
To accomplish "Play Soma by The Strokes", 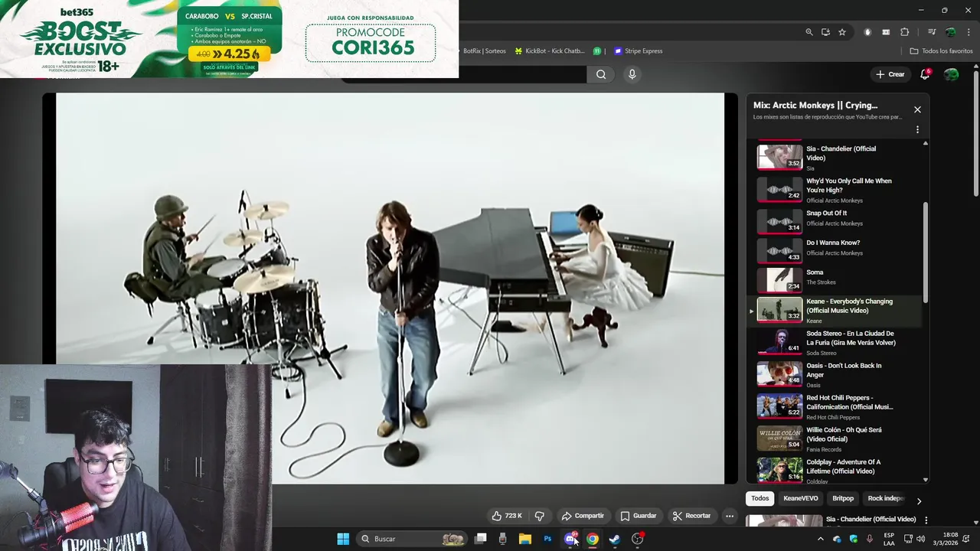I will (835, 280).
